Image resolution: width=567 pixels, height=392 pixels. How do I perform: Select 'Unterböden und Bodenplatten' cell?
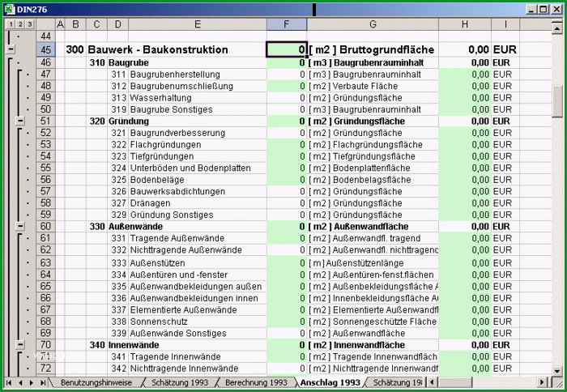pyautogui.click(x=198, y=168)
